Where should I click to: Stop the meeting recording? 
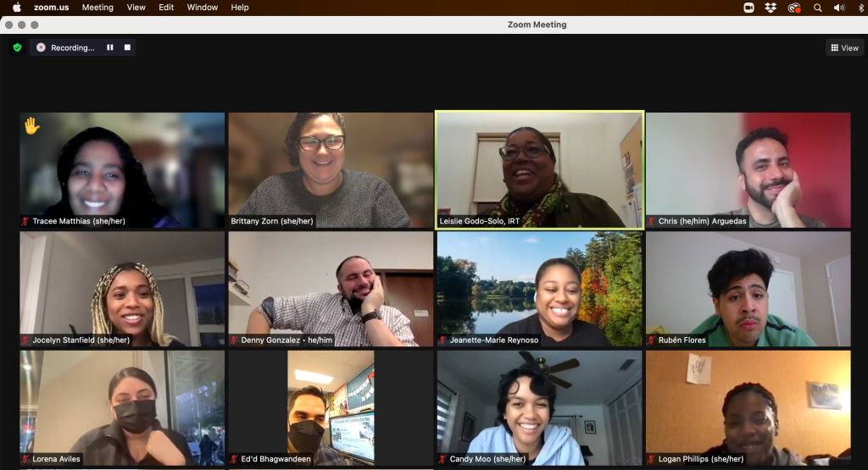click(x=127, y=47)
